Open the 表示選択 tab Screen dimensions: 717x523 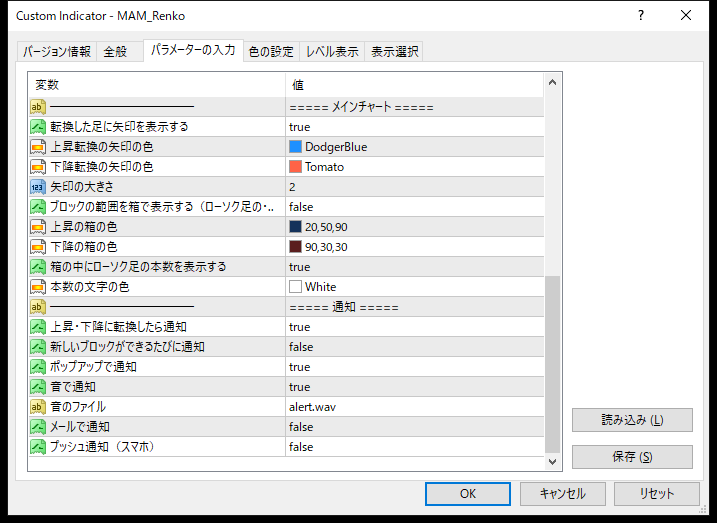pyautogui.click(x=394, y=52)
